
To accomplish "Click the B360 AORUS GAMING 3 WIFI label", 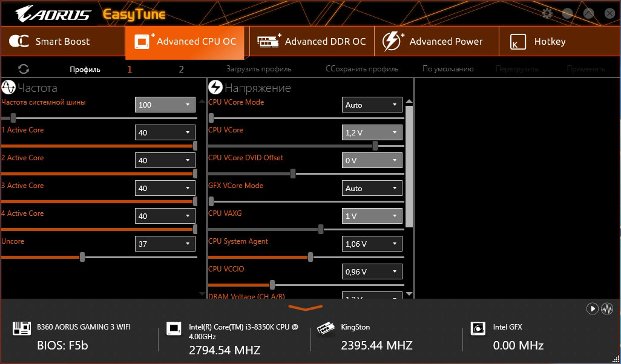I will point(84,327).
